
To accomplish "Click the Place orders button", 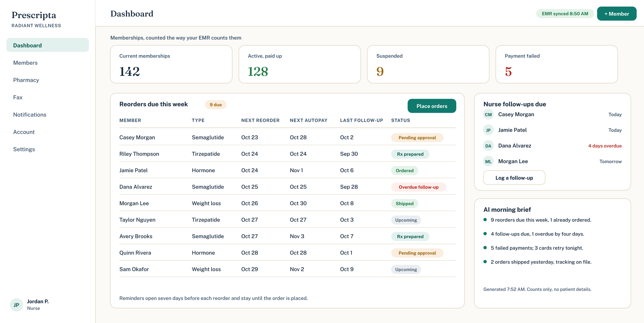I will pyautogui.click(x=432, y=106).
